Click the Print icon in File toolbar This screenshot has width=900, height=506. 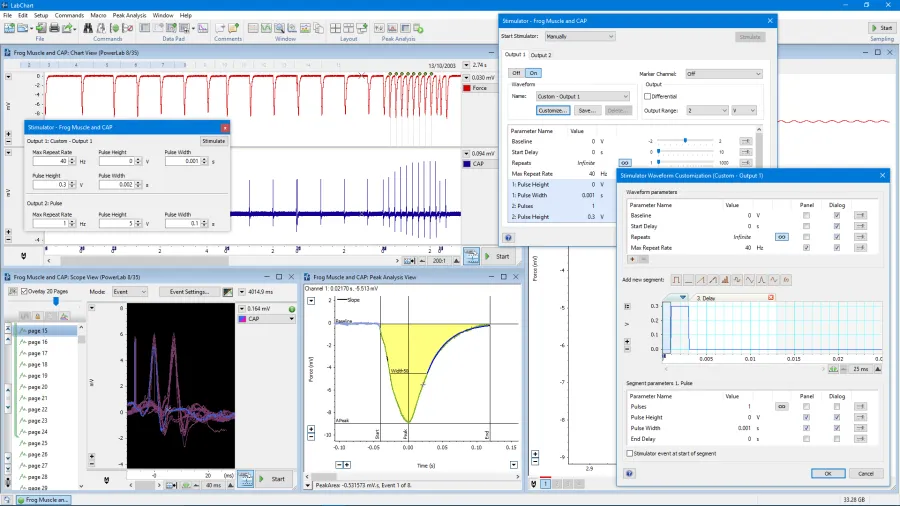tap(53, 28)
